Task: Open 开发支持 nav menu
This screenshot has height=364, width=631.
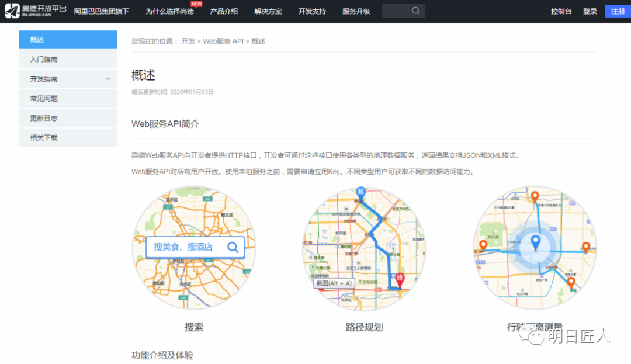Action: (312, 11)
